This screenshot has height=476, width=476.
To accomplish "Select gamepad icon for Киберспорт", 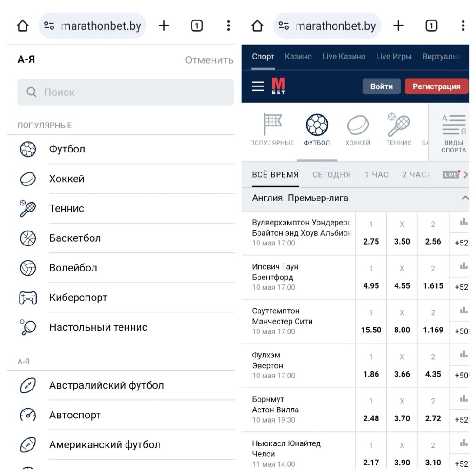I will (x=28, y=298).
